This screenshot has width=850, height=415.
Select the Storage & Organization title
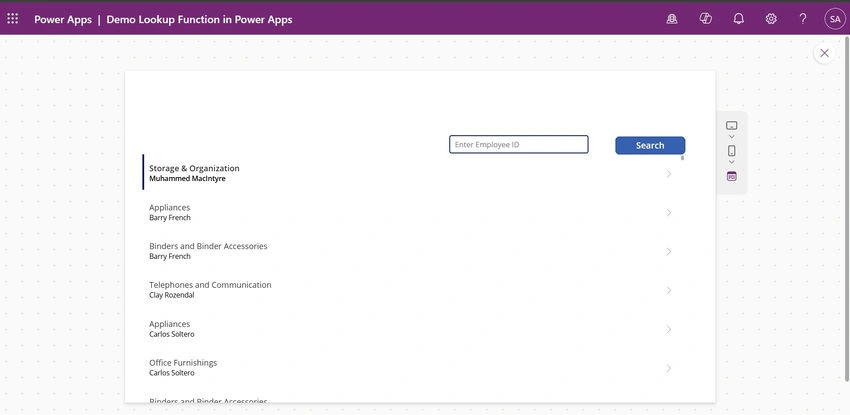tap(194, 168)
